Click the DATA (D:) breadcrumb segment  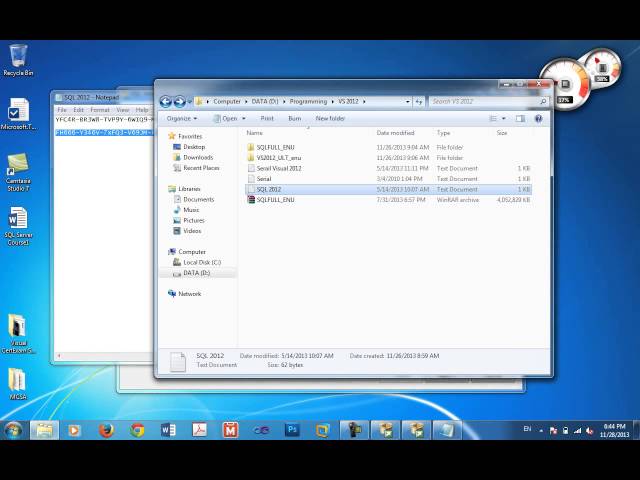point(265,102)
